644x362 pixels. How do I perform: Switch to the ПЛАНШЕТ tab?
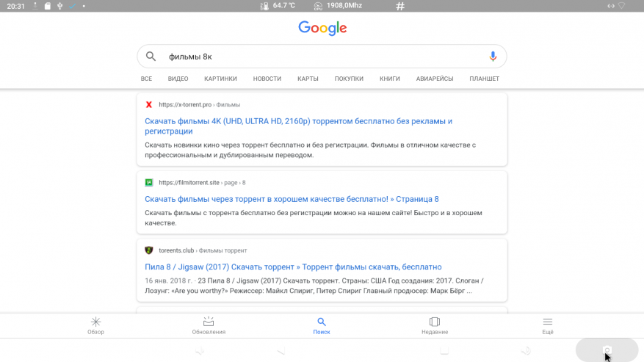484,79
